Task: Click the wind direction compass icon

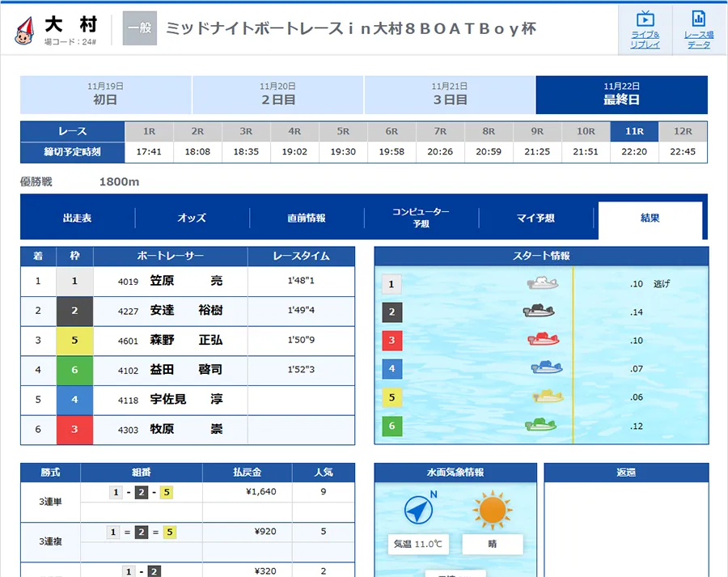Action: [x=419, y=509]
